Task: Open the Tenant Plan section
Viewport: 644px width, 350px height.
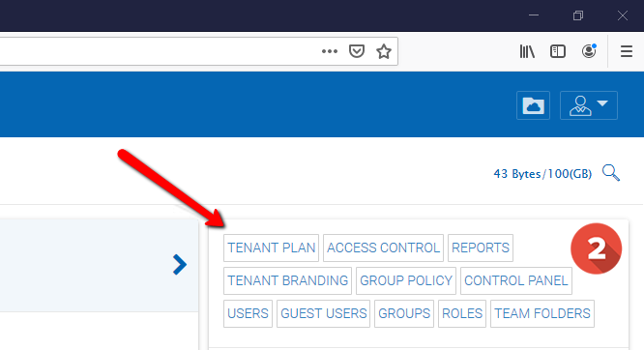Action: 271,248
